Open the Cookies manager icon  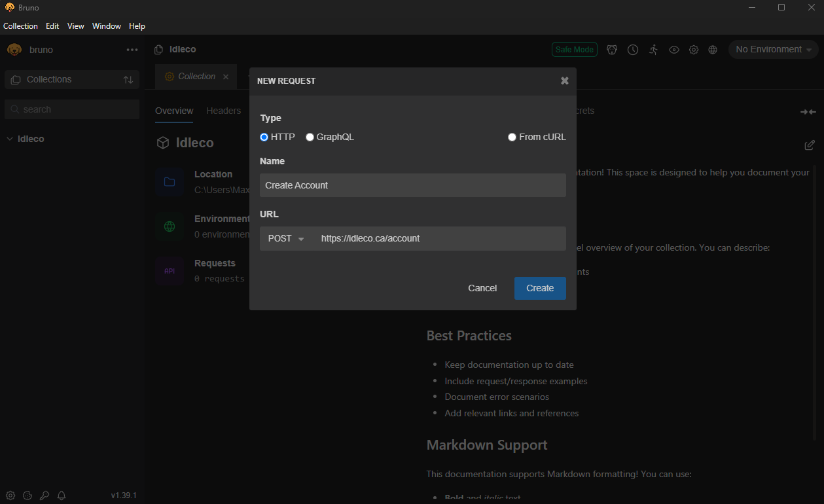coord(27,495)
